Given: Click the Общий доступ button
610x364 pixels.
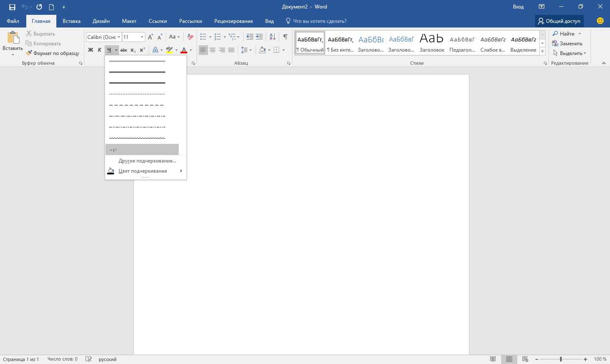Looking at the screenshot, I should (559, 21).
